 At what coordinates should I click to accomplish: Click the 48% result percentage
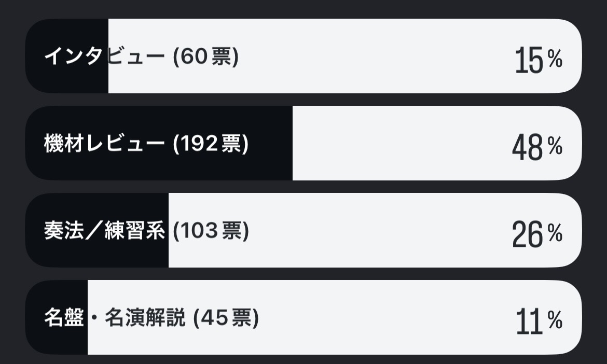537,147
